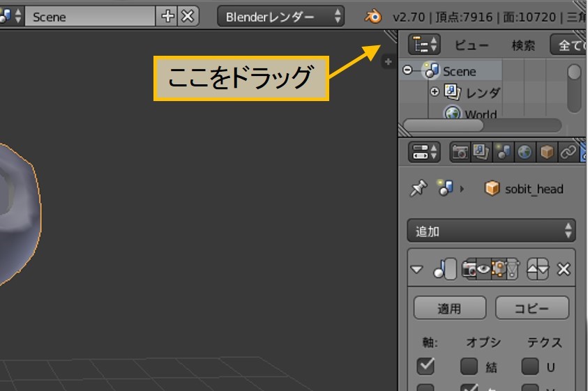Add a new scene with plus button

[x=167, y=16]
